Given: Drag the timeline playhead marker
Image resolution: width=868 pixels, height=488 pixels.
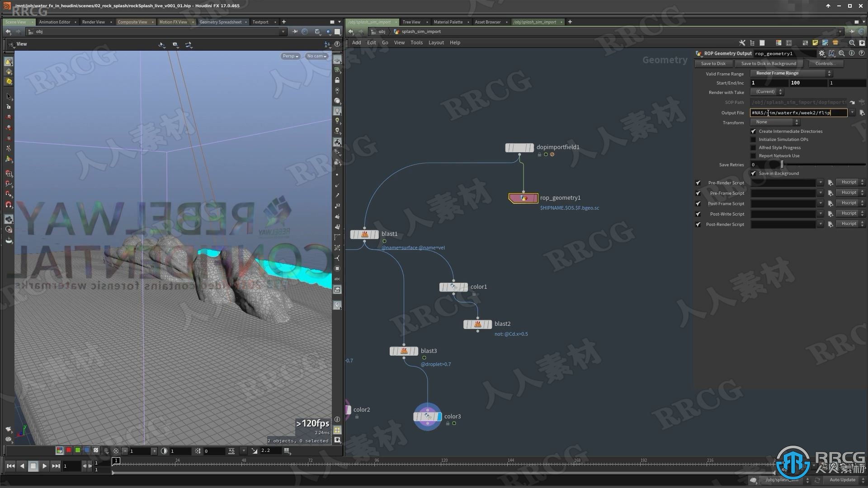Looking at the screenshot, I should point(117,461).
